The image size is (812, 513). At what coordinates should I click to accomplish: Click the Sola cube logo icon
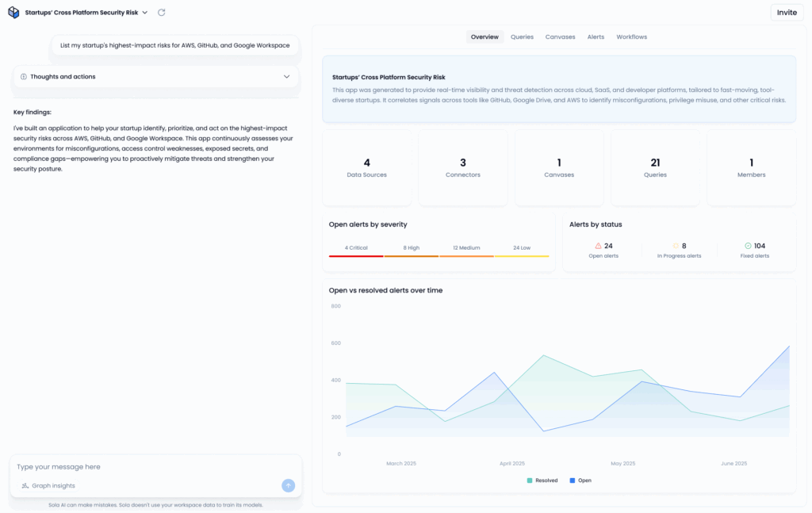tap(12, 12)
